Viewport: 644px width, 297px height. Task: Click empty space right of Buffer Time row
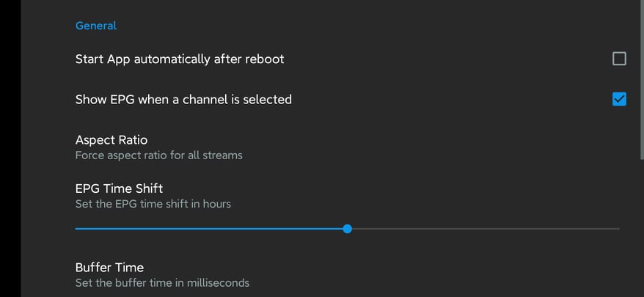(440, 274)
